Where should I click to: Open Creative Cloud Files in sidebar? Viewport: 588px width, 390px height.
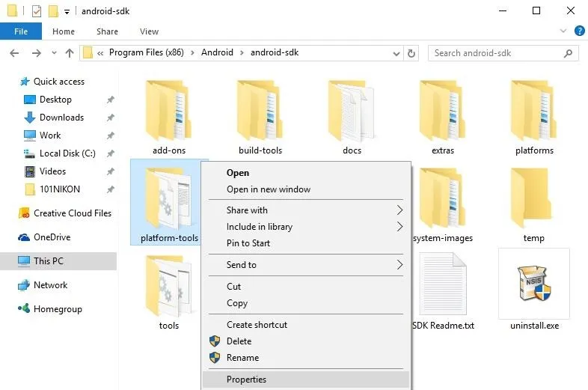point(65,213)
